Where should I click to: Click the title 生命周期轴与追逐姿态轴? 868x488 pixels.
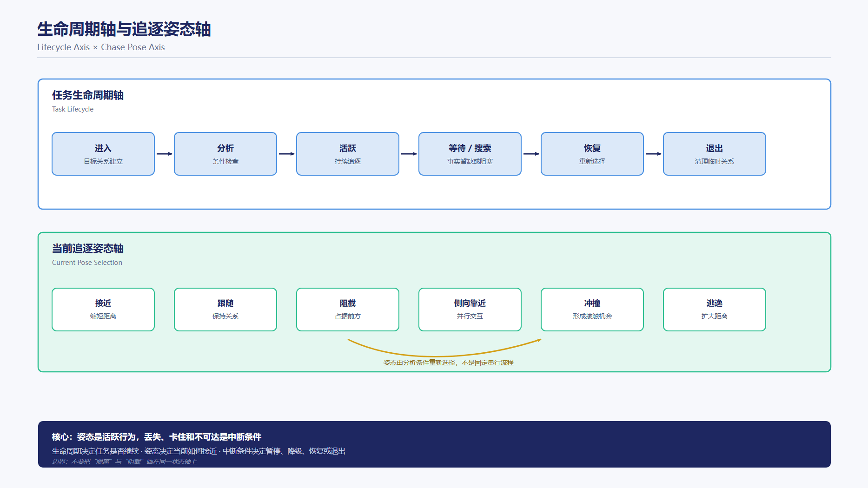click(x=124, y=29)
